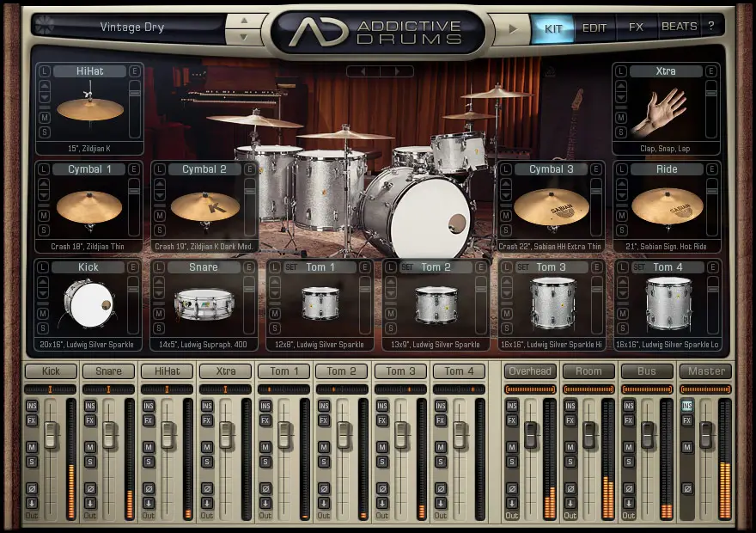Click phase invert icon on Xtra channel
Viewport: 756px width, 533px height.
[x=207, y=488]
